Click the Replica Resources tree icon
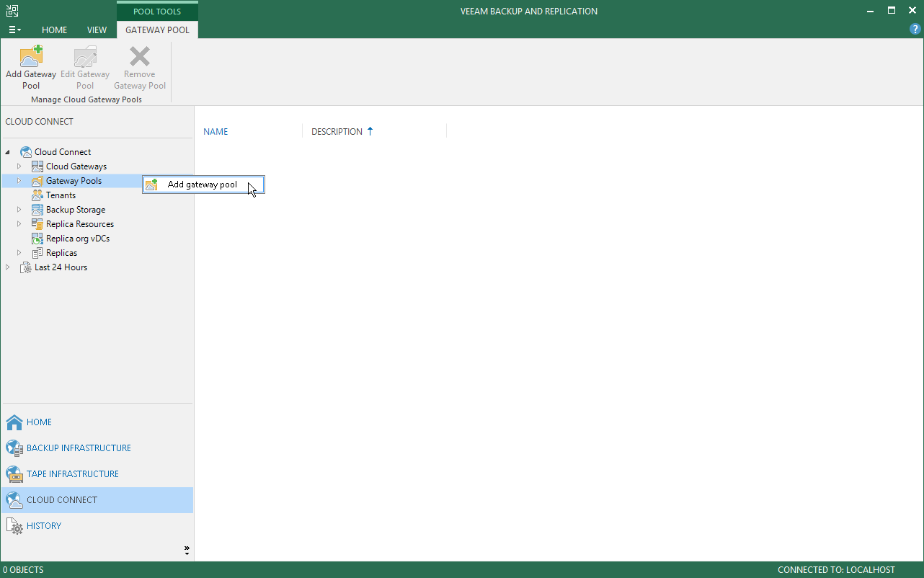The height and width of the screenshot is (578, 924). 37,224
